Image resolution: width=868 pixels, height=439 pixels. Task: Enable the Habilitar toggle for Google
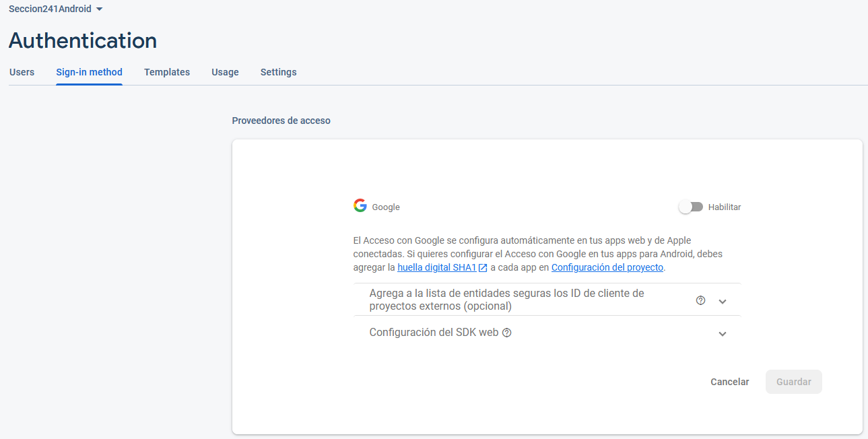(691, 207)
